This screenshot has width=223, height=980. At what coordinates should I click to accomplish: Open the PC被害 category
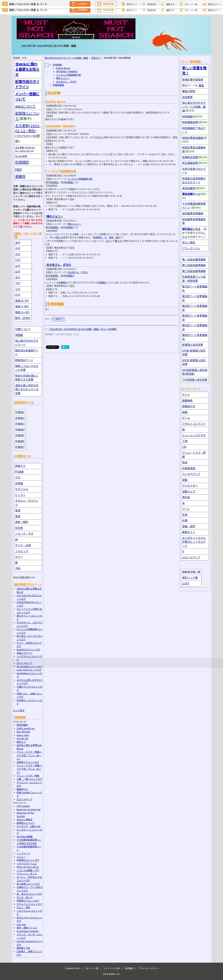19,472
